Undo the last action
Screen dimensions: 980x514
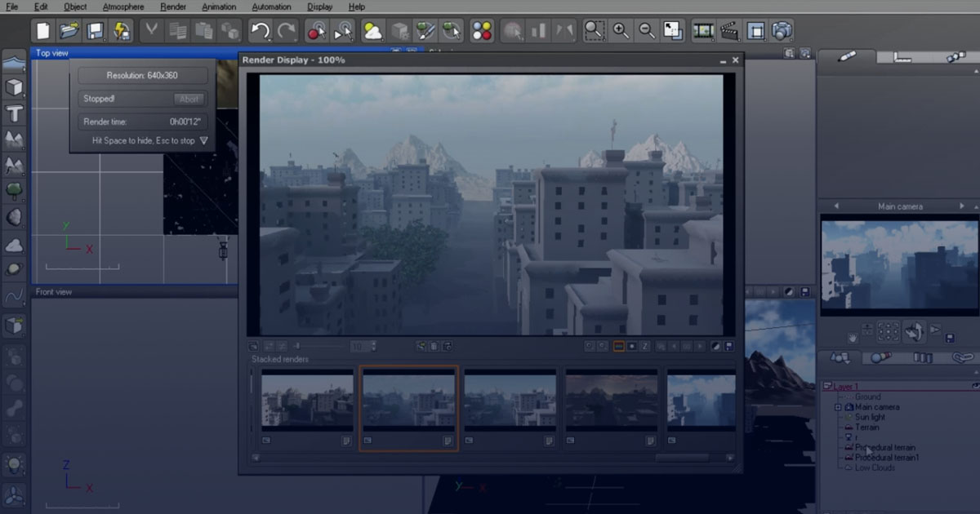click(260, 30)
